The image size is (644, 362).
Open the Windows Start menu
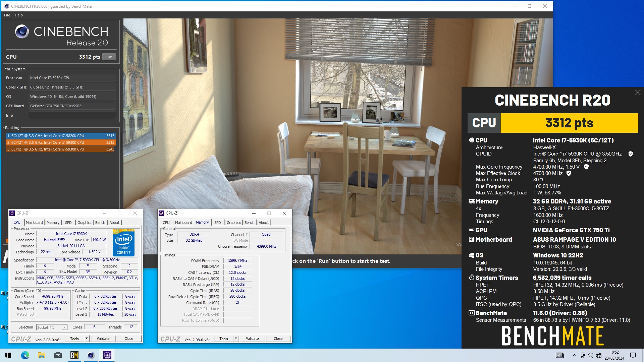point(8,355)
